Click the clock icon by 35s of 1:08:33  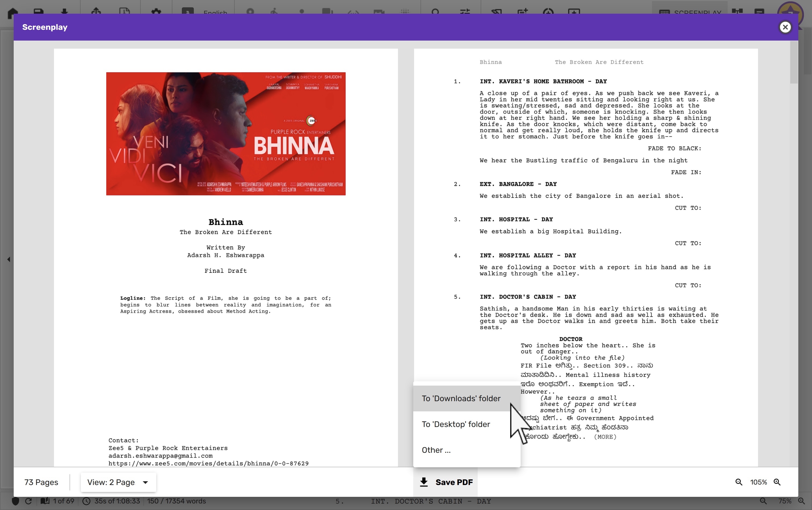click(86, 501)
